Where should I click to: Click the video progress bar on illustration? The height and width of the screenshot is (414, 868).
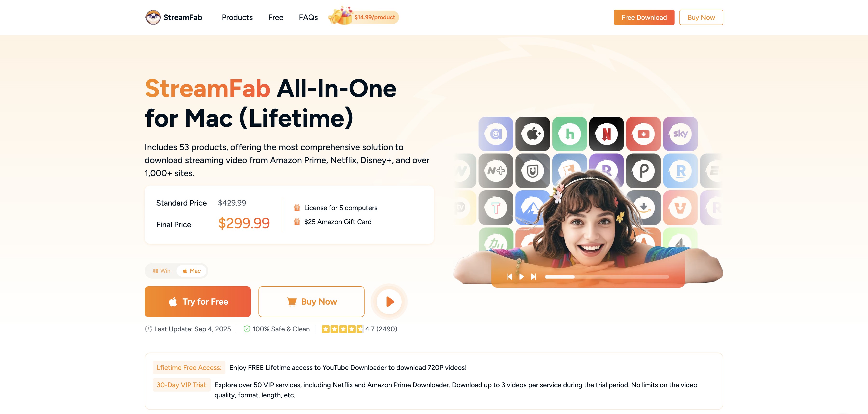click(x=607, y=277)
